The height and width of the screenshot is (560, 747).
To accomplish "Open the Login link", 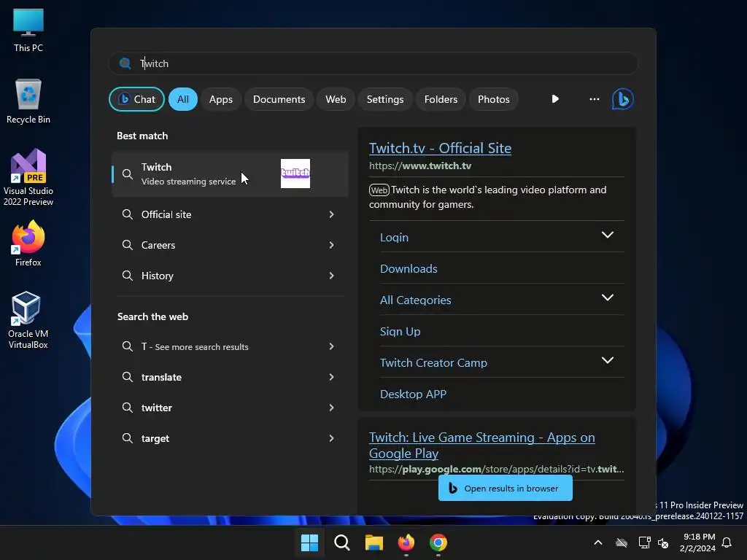I will tap(394, 237).
